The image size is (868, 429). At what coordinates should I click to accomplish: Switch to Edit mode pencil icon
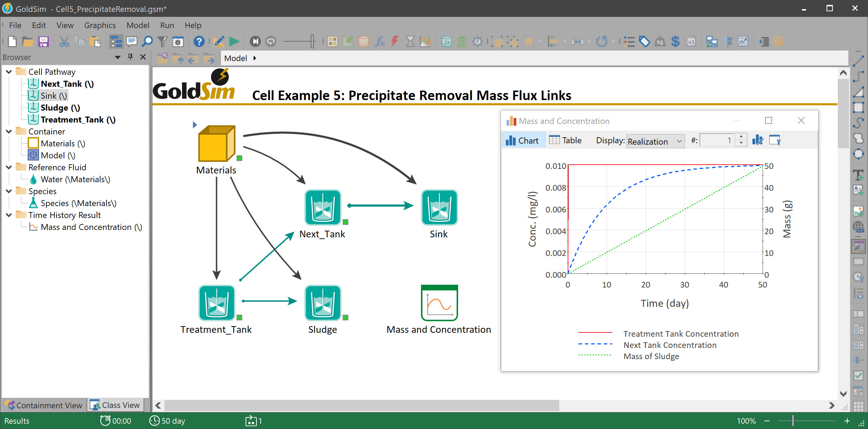tap(219, 42)
